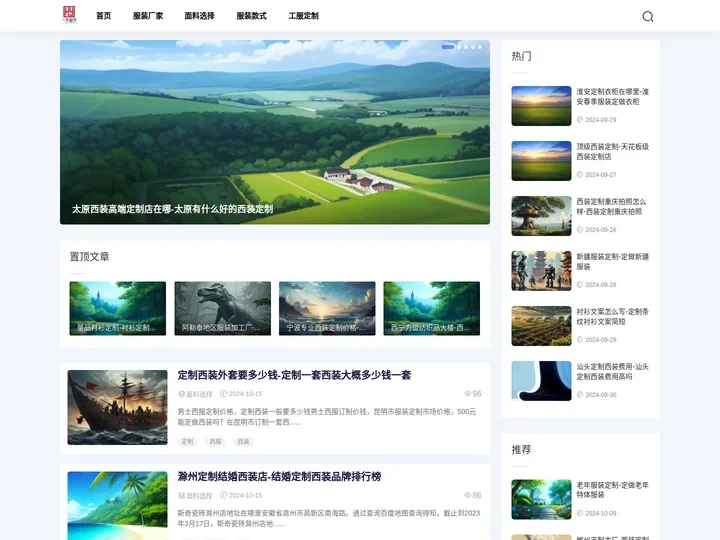Click the clock icon under 西装定制重庆拍照怎么样
Image resolution: width=720 pixels, height=540 pixels.
pyautogui.click(x=579, y=230)
